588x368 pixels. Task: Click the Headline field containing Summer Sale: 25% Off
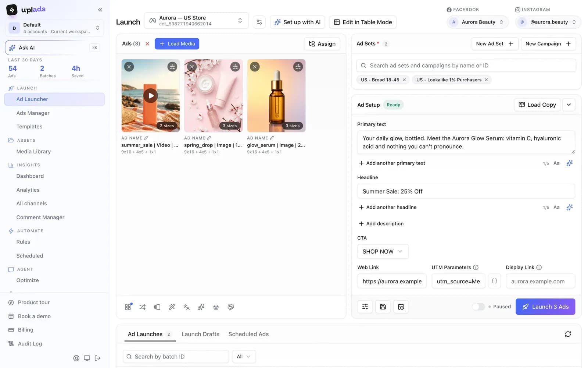(x=466, y=191)
